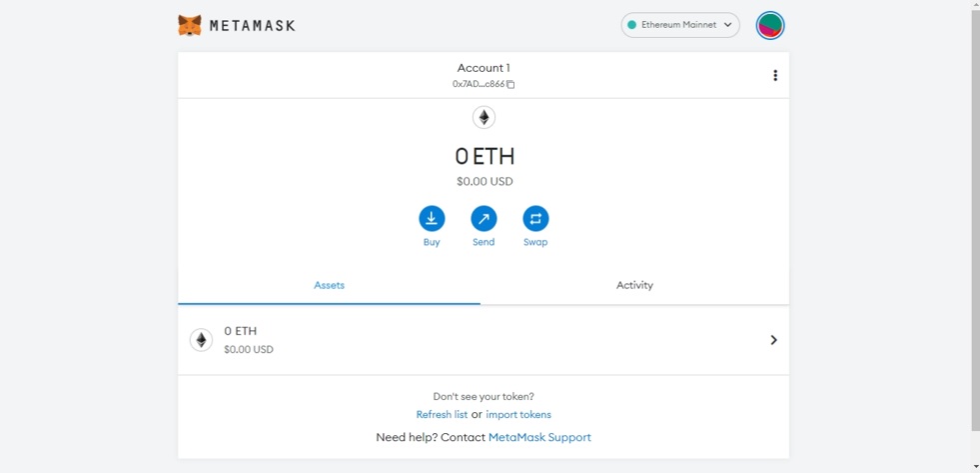Open the MetaMask Support link
The width and height of the screenshot is (980, 473).
540,437
